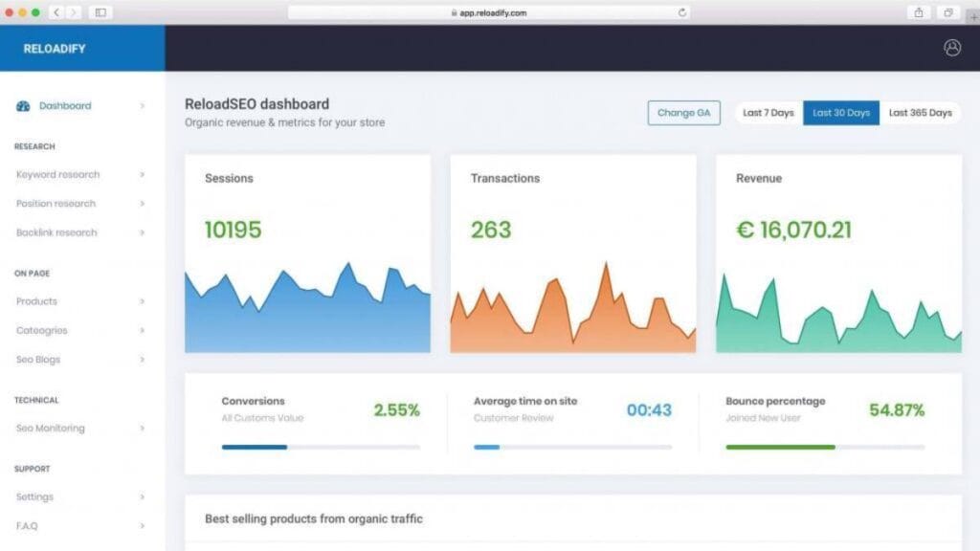Toggle the Safari sidebar icon
Image resolution: width=980 pixels, height=551 pixels.
click(100, 12)
